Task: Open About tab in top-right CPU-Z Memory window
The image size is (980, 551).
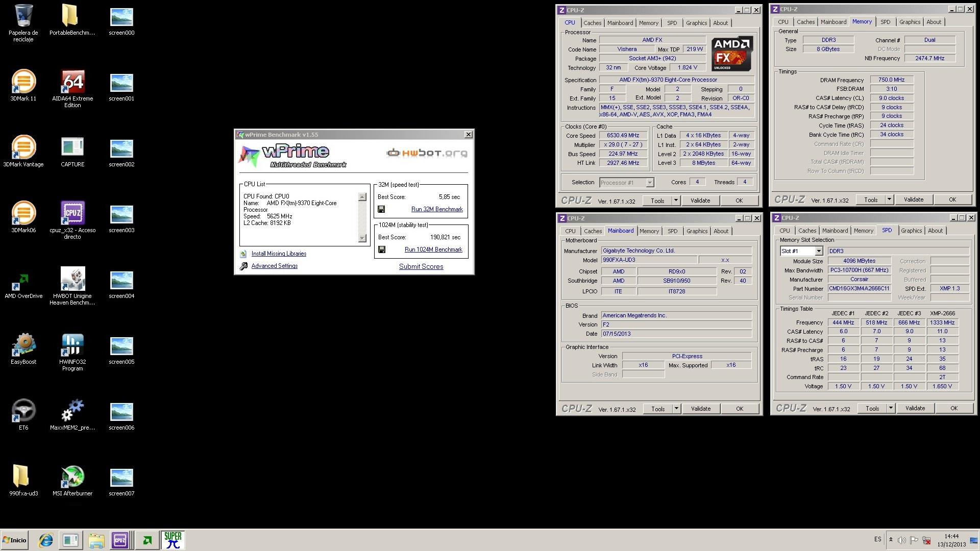Action: point(934,22)
